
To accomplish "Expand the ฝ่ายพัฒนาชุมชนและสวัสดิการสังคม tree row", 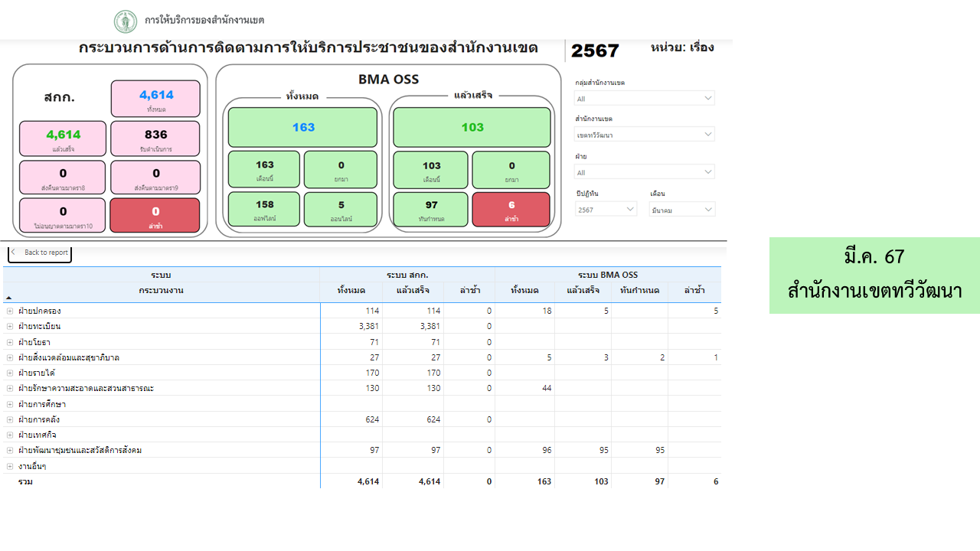I will coord(10,450).
